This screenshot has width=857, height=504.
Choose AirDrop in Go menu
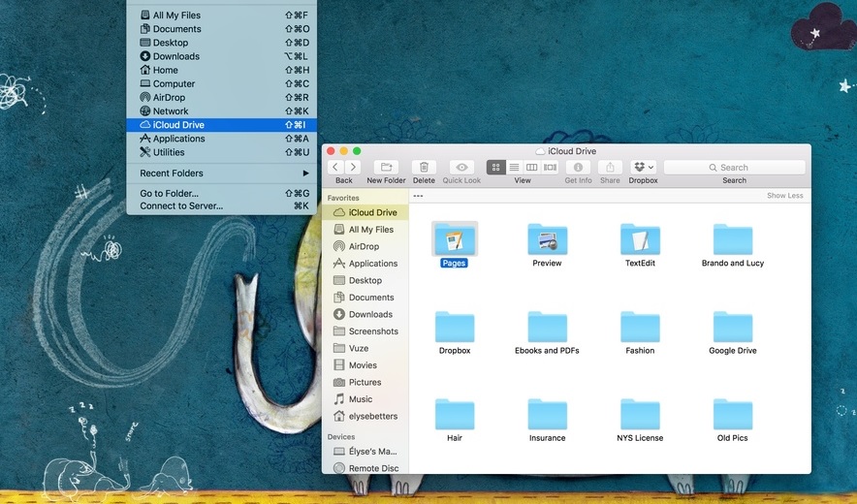(x=221, y=97)
